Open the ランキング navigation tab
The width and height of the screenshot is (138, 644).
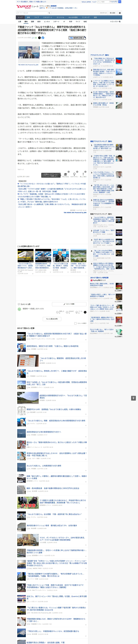coord(86,17)
